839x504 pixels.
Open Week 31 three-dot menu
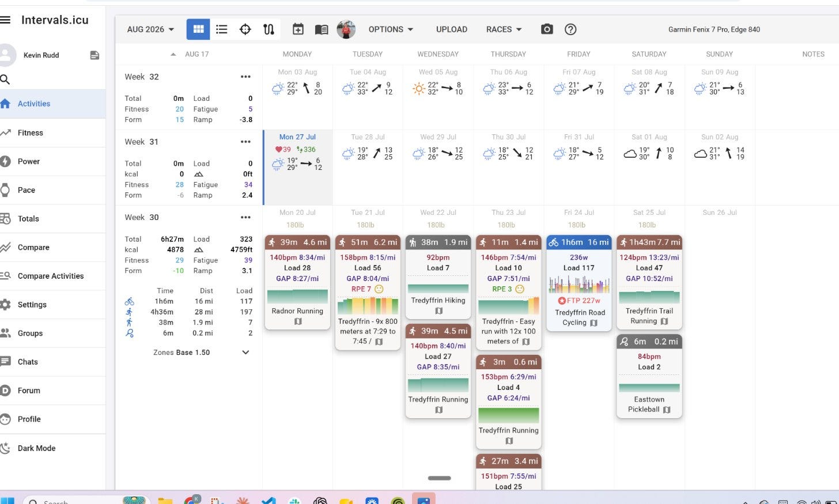pyautogui.click(x=245, y=142)
